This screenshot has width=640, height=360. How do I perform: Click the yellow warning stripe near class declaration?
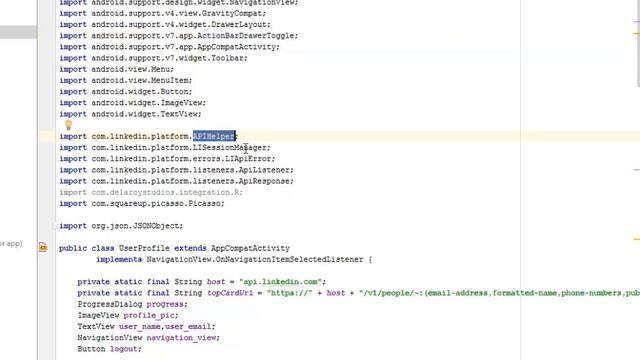point(636,239)
